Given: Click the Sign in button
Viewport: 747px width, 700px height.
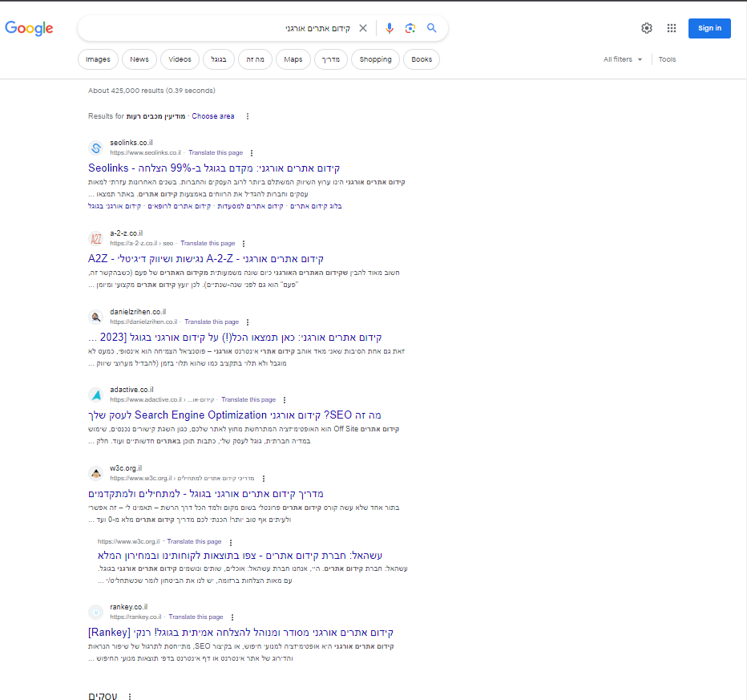Looking at the screenshot, I should click(x=709, y=28).
